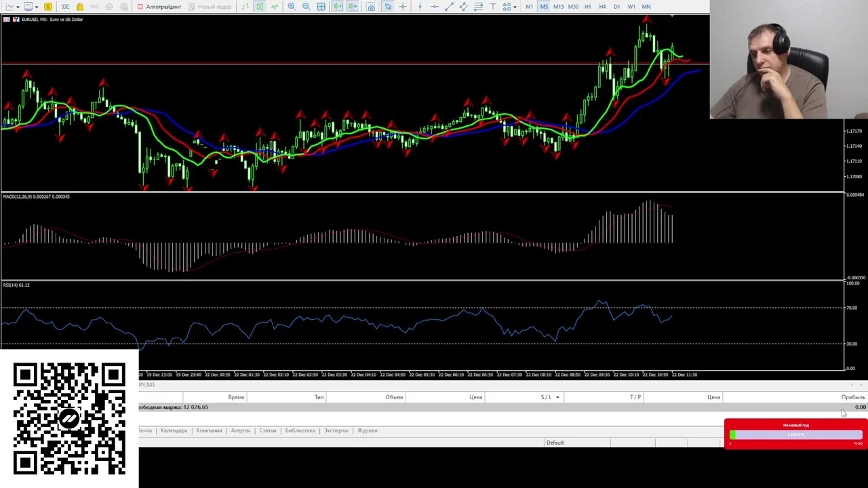Click the MACD(12,26,9) indicator label
Viewport: 868px width, 488px height.
[x=36, y=197]
